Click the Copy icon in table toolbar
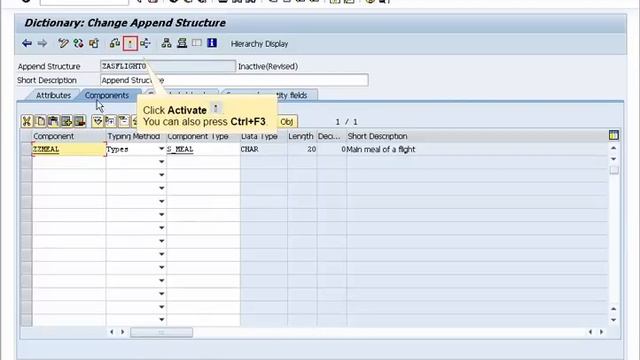 click(40, 121)
